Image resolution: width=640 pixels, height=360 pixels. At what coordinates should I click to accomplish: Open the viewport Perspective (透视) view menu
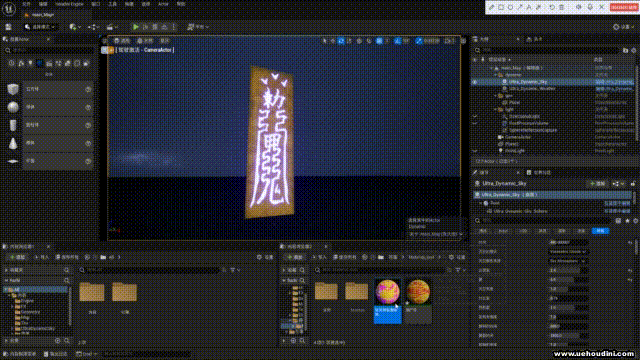click(122, 41)
